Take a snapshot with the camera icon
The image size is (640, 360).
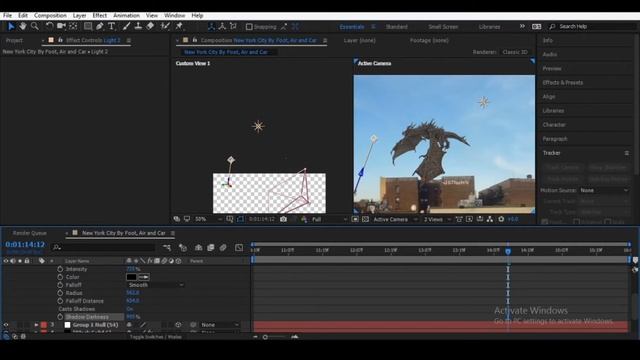tap(283, 219)
